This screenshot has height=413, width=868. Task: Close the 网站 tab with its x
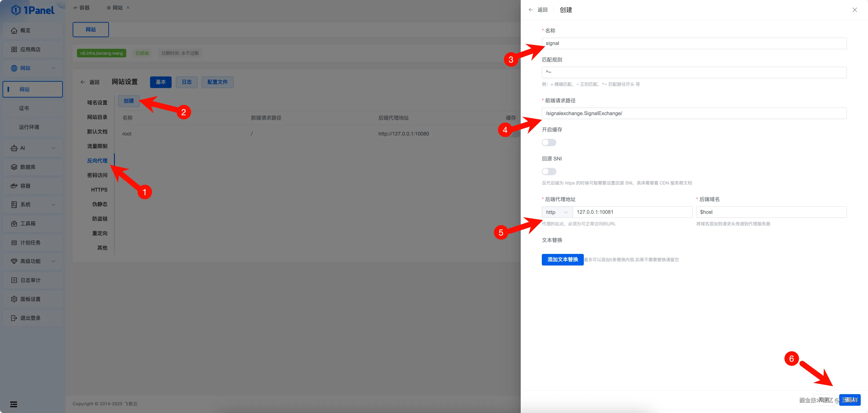(x=128, y=7)
